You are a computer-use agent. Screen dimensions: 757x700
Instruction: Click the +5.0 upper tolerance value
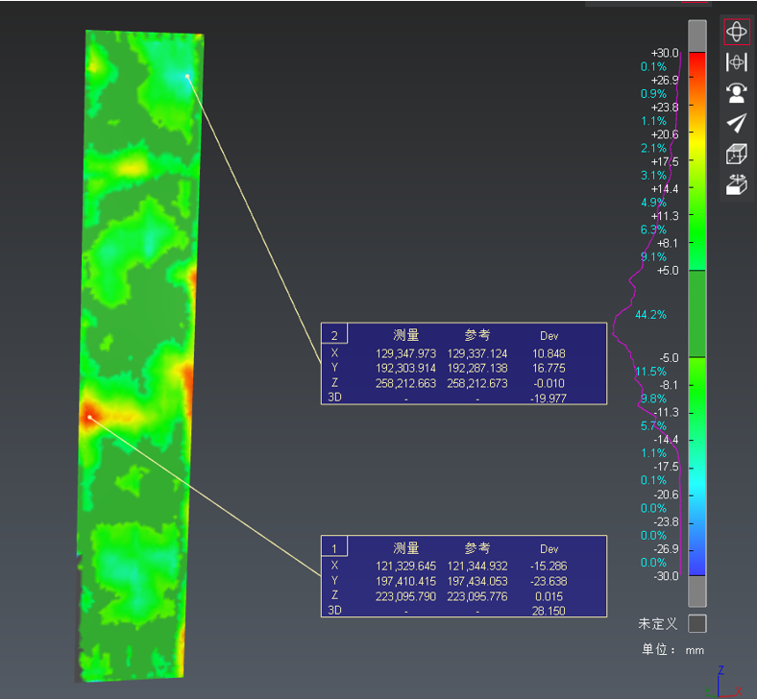click(668, 270)
